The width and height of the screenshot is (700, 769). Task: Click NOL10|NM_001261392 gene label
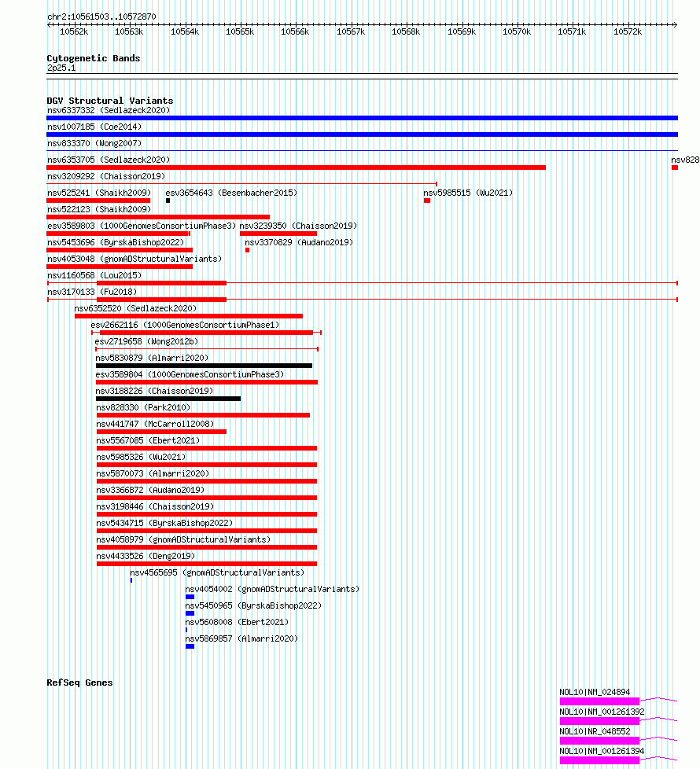[602, 712]
